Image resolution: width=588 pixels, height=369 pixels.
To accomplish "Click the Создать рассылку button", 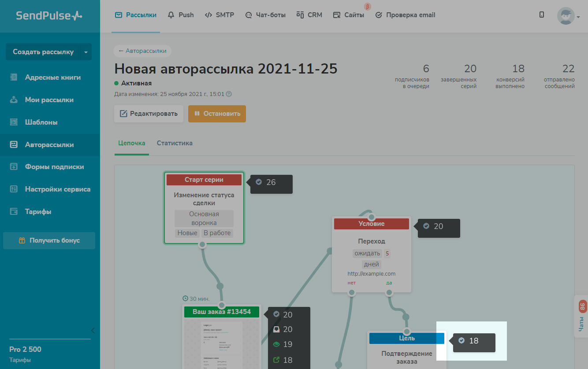I will pyautogui.click(x=43, y=52).
